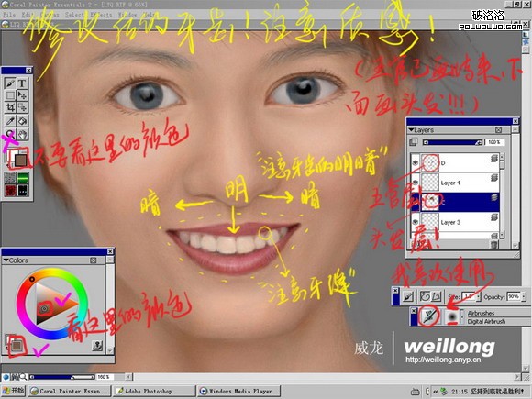This screenshot has height=399, width=532.
Task: Click the Layers palette options box icon
Action: (x=498, y=130)
